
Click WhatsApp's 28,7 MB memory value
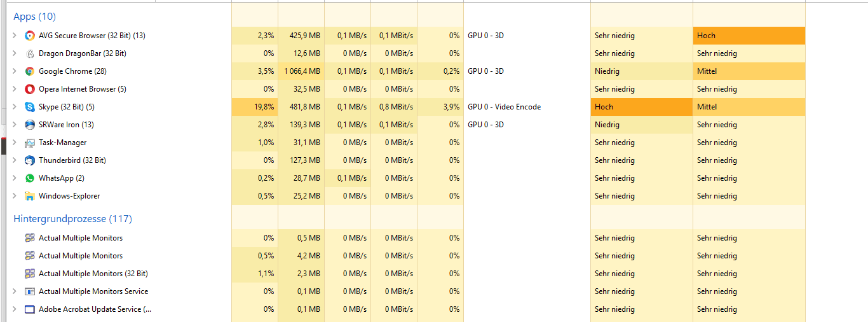pyautogui.click(x=307, y=178)
